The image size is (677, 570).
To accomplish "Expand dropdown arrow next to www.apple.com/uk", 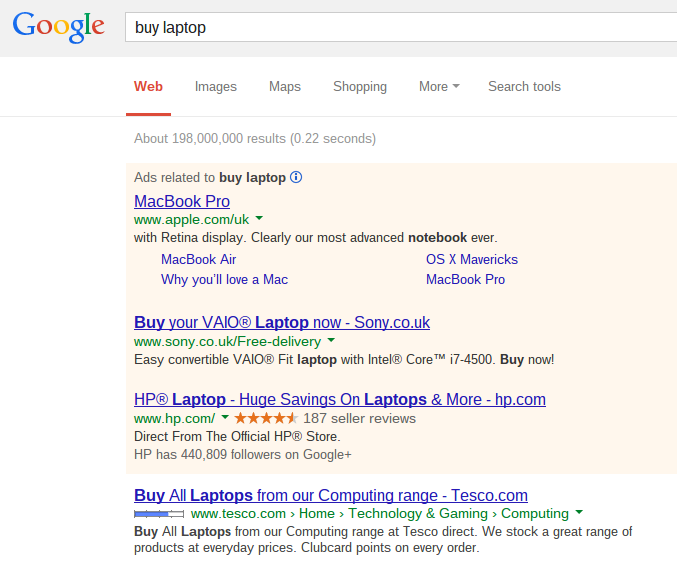I will (259, 218).
